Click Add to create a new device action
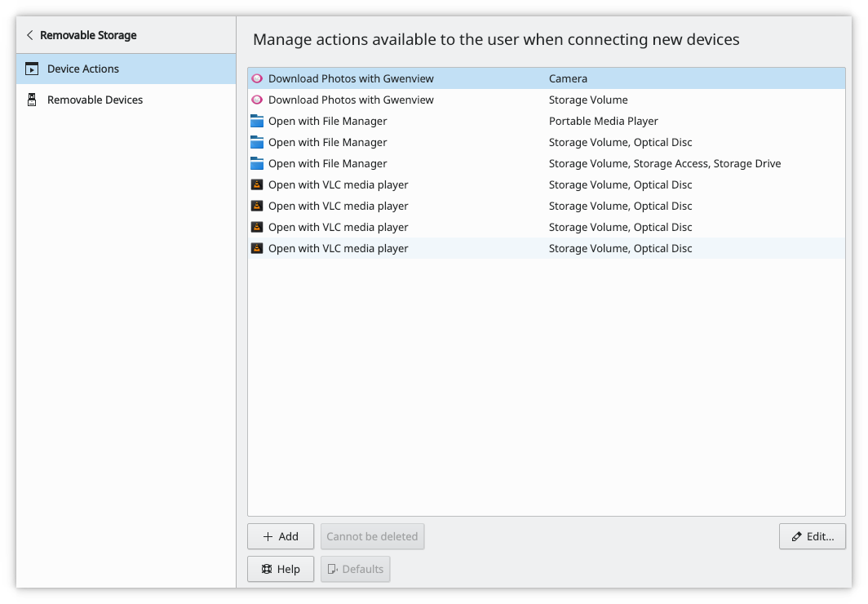868x604 pixels. click(281, 536)
